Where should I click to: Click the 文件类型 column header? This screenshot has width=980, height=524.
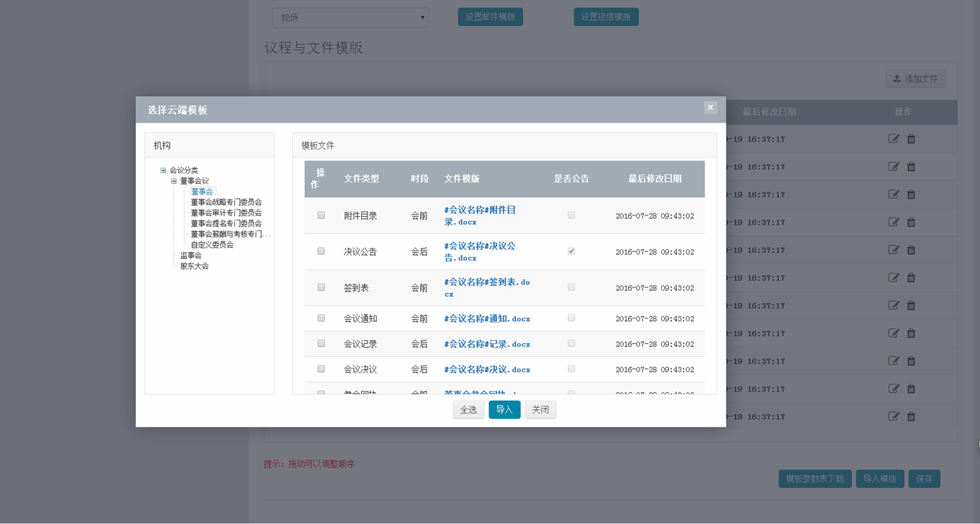[361, 179]
